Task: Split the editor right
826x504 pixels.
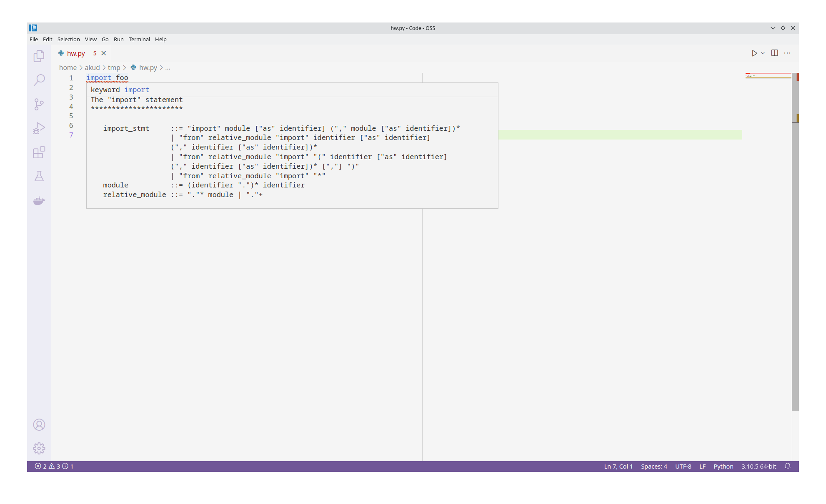Action: [775, 53]
